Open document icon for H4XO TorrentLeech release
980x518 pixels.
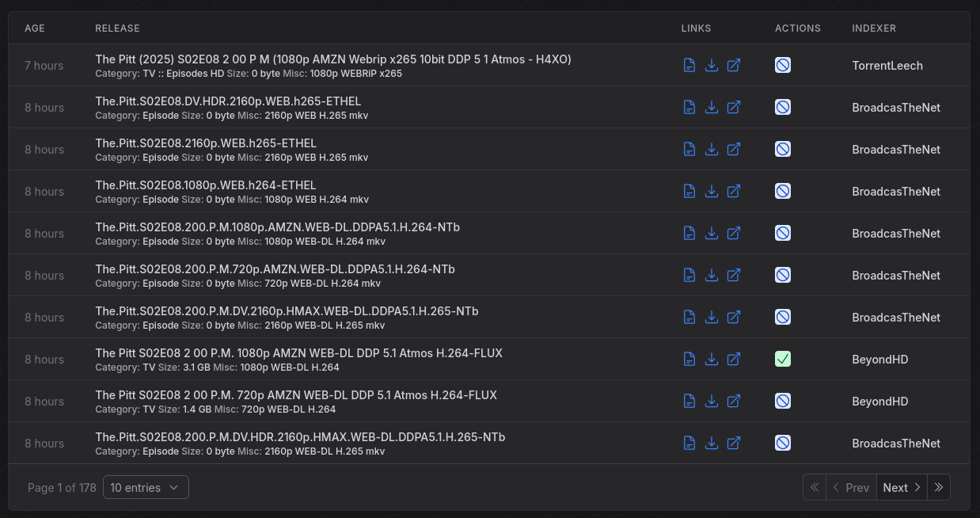(x=689, y=65)
